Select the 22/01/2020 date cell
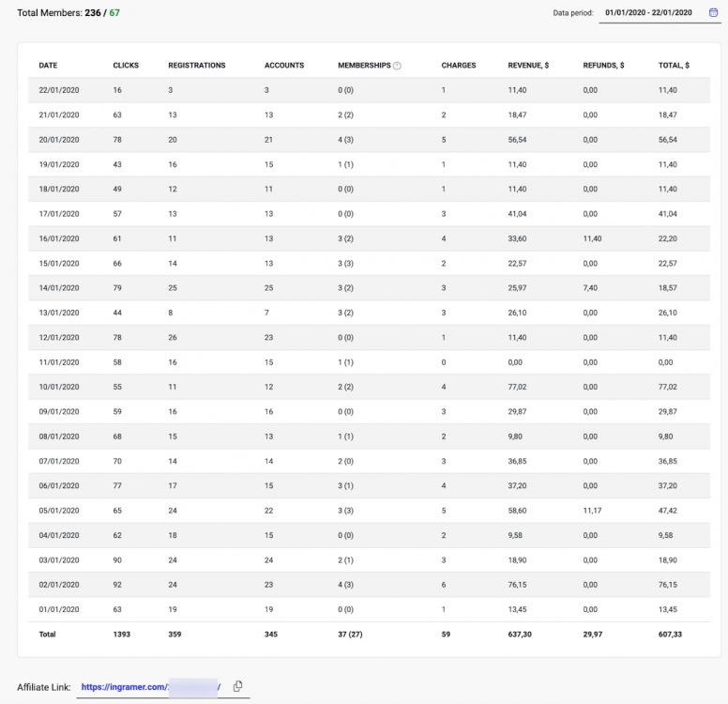728x704 pixels. coord(59,90)
